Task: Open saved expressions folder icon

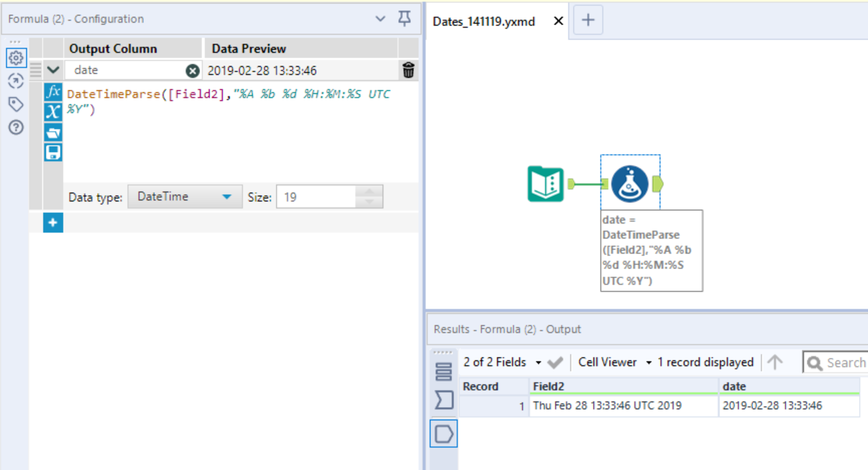Action: click(54, 132)
